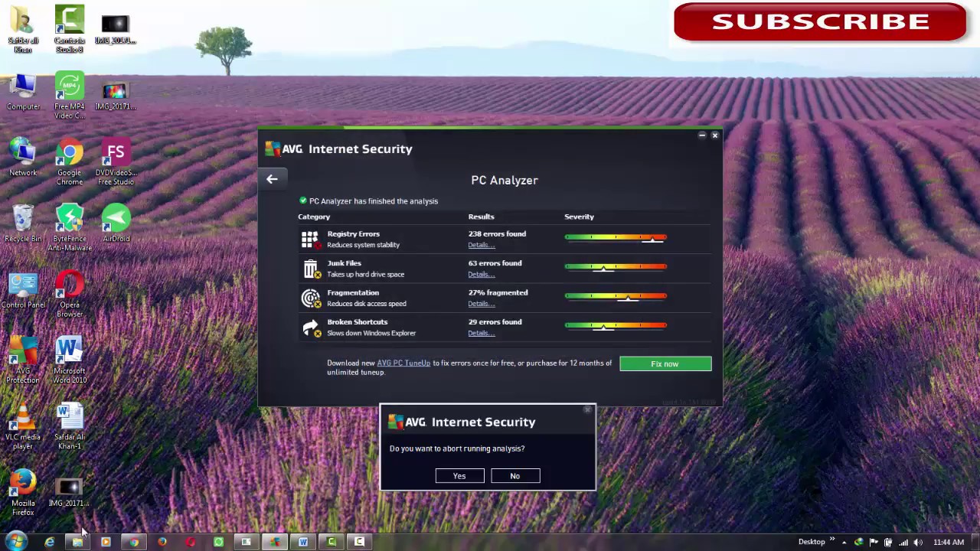Open volume control in tray
Screen dimensions: 980x551
click(918, 543)
